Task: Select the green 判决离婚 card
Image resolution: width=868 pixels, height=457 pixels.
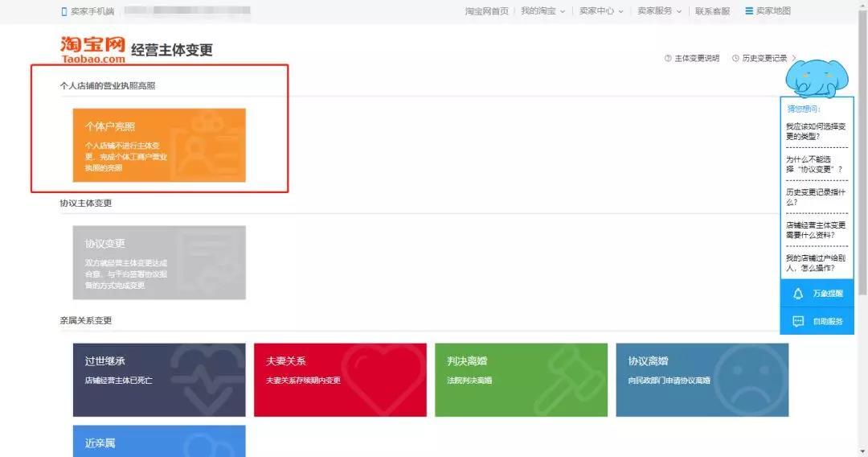Action: click(522, 380)
